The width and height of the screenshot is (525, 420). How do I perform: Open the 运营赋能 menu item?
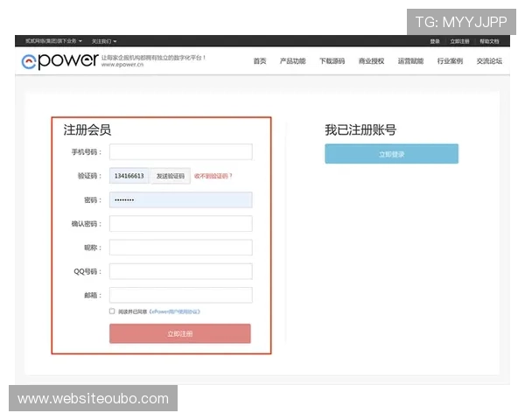pyautogui.click(x=410, y=61)
